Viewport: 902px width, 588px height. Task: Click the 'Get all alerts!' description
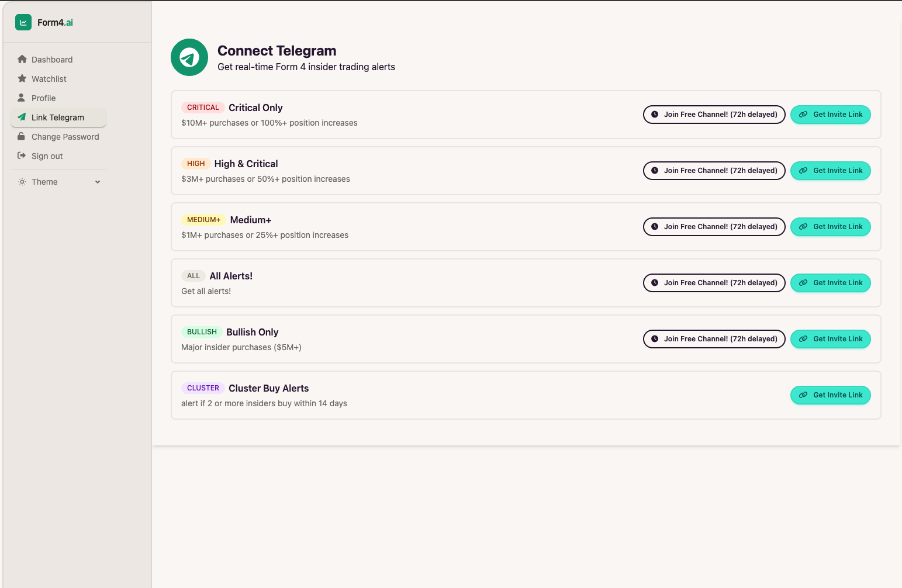coord(206,291)
